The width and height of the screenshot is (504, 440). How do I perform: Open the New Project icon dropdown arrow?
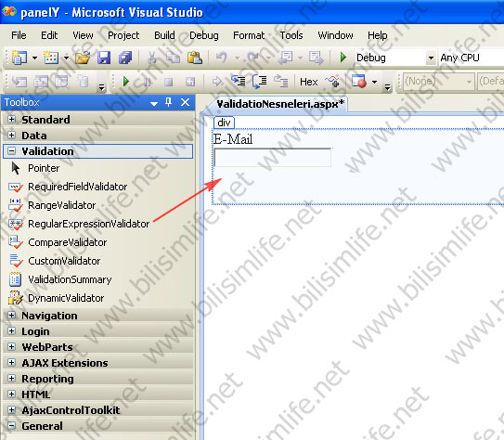(x=34, y=58)
